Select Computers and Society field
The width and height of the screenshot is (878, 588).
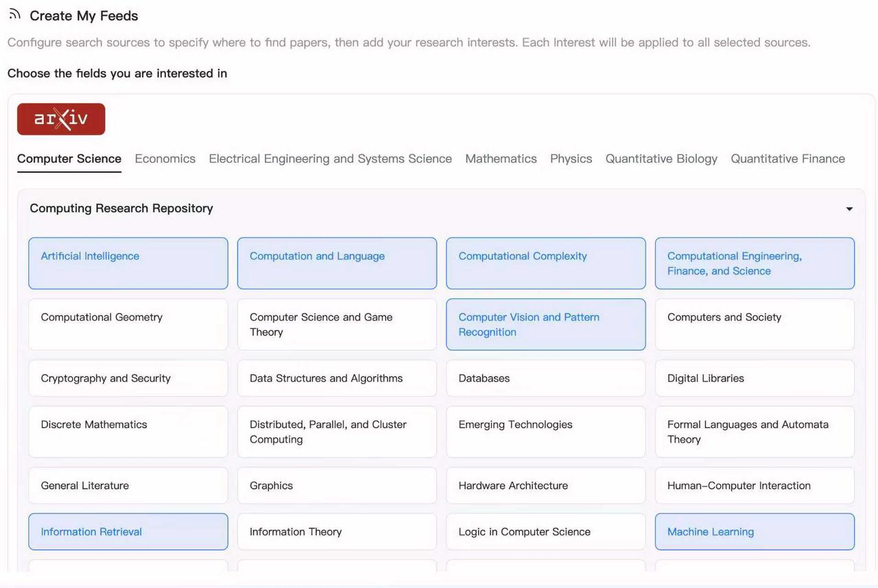pos(755,325)
